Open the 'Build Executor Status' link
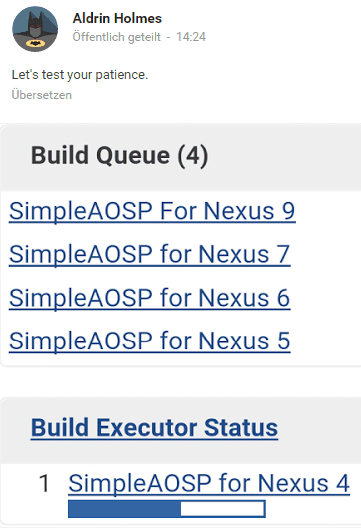The width and height of the screenshot is (361, 529). pyautogui.click(x=154, y=428)
